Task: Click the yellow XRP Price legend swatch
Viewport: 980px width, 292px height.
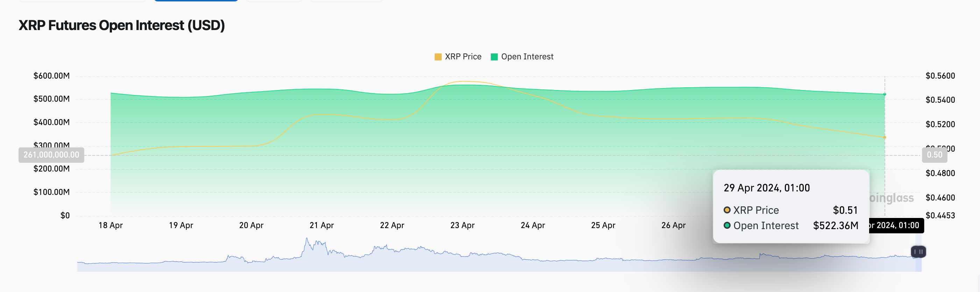Action: [438, 57]
